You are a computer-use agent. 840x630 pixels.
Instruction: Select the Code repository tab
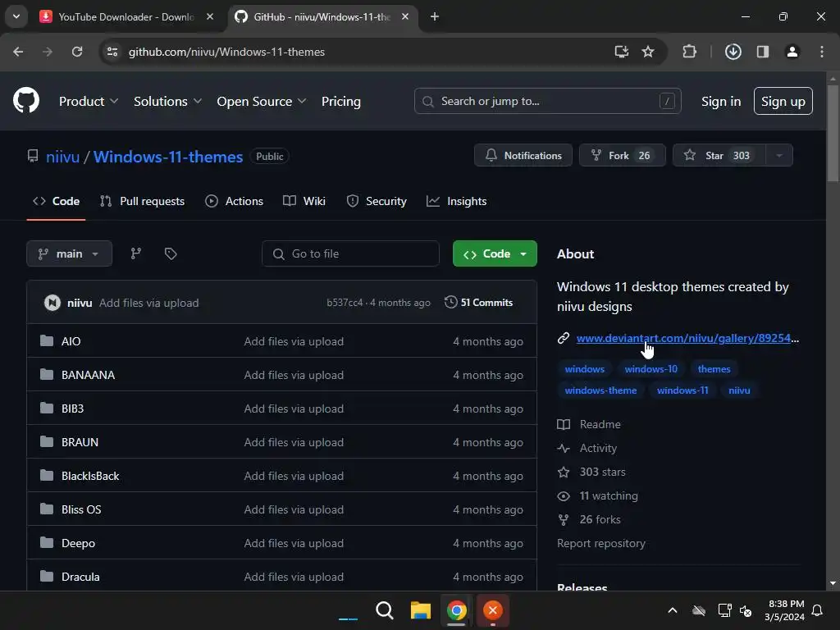click(x=57, y=202)
